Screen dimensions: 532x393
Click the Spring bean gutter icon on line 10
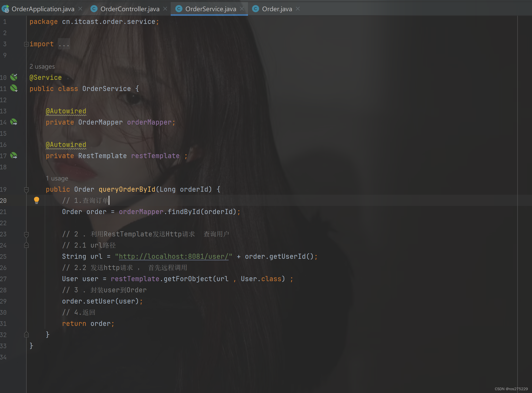pos(14,77)
